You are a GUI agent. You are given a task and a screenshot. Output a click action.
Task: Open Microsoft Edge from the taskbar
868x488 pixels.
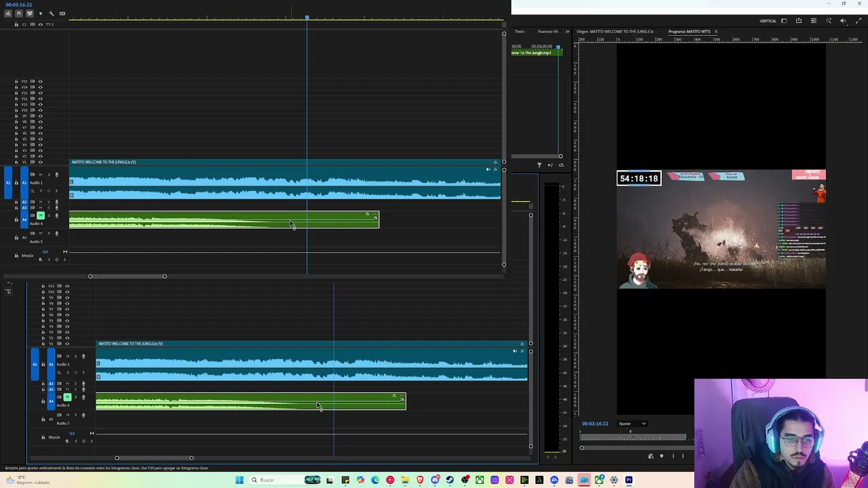click(x=375, y=481)
